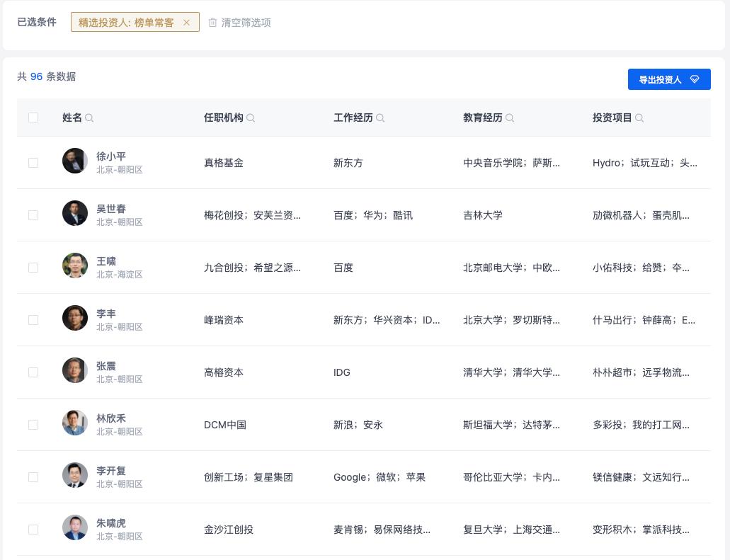The image size is (730, 560).
Task: Check the row checkbox for 张震
Action: [33, 372]
